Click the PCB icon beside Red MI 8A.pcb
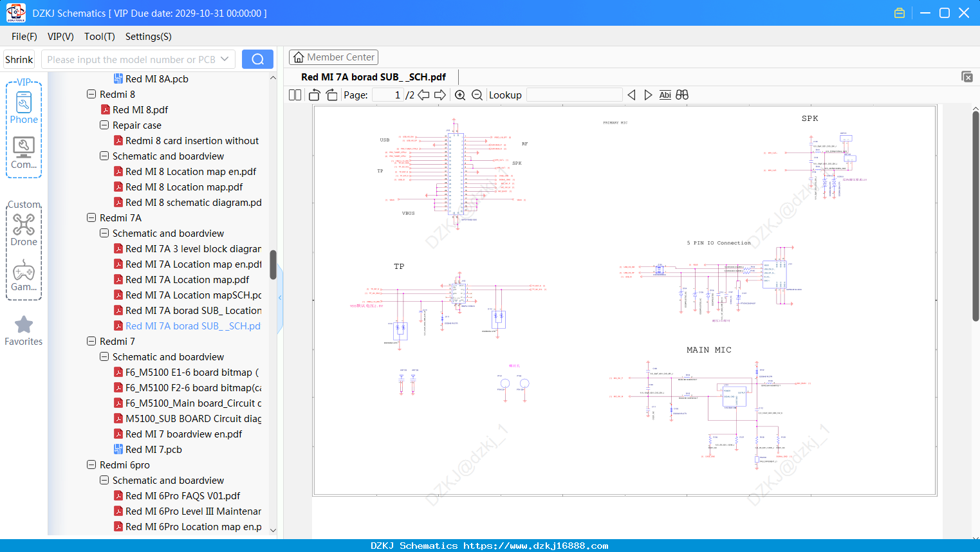Image resolution: width=980 pixels, height=552 pixels. 118,78
